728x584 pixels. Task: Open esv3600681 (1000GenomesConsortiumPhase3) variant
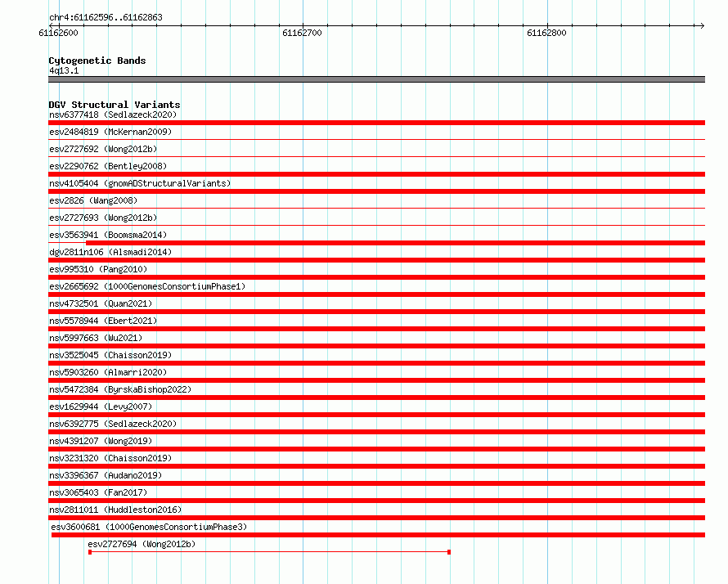pos(149,527)
